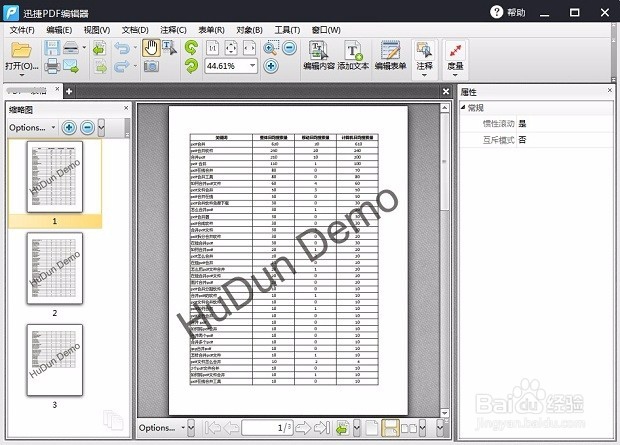Open the scanner dropdown arrow
Viewport: 620px width, 445px height.
point(84,48)
